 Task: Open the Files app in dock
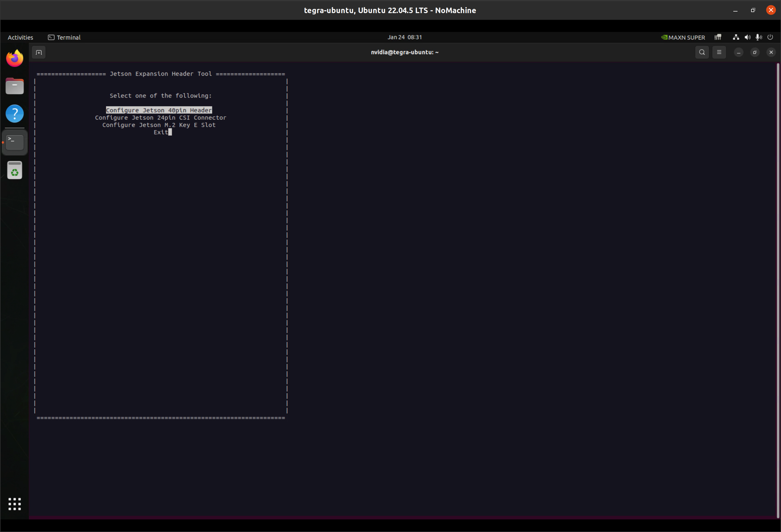pyautogui.click(x=15, y=86)
